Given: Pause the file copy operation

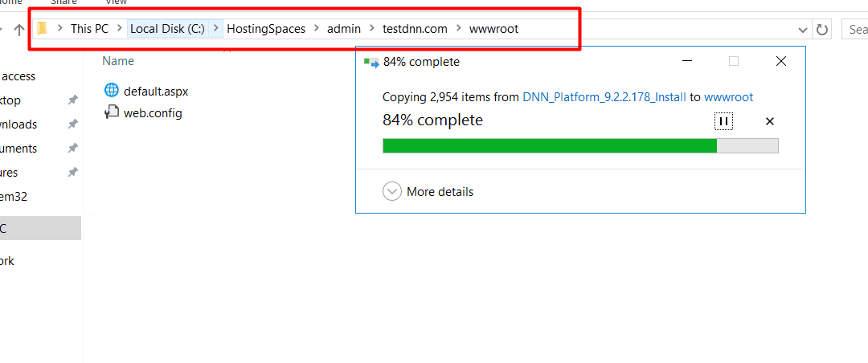Looking at the screenshot, I should coord(723,121).
